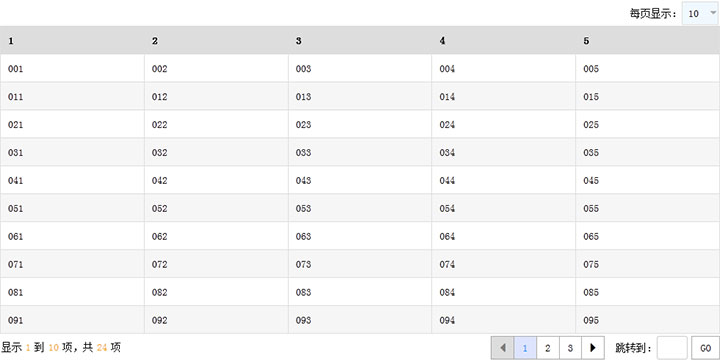Focus the jump-to page input field

pyautogui.click(x=672, y=348)
